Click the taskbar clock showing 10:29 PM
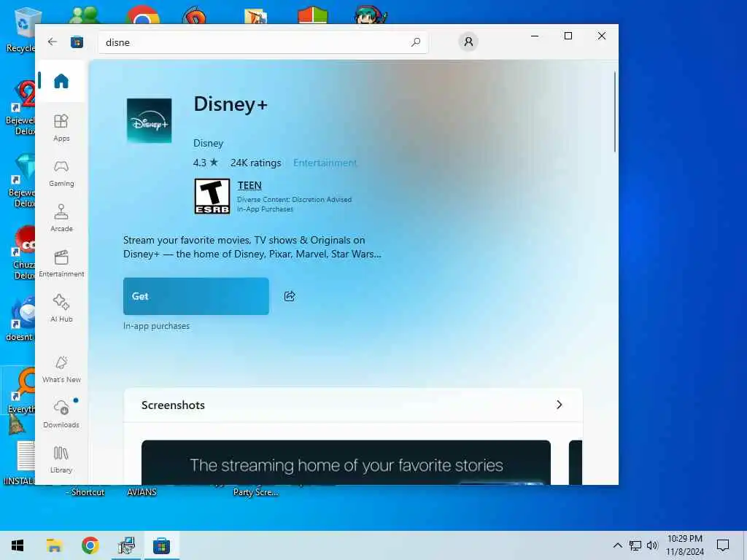This screenshot has height=560, width=747. pos(684,545)
